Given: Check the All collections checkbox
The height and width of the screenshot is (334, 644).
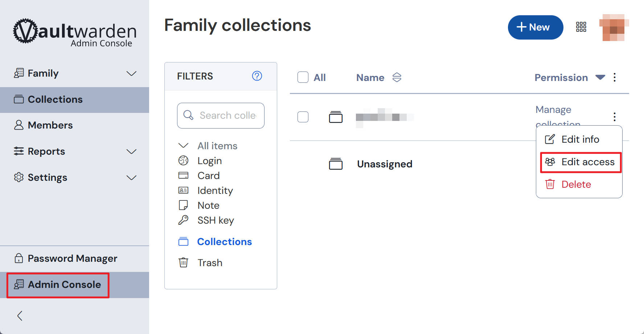Looking at the screenshot, I should (x=303, y=77).
